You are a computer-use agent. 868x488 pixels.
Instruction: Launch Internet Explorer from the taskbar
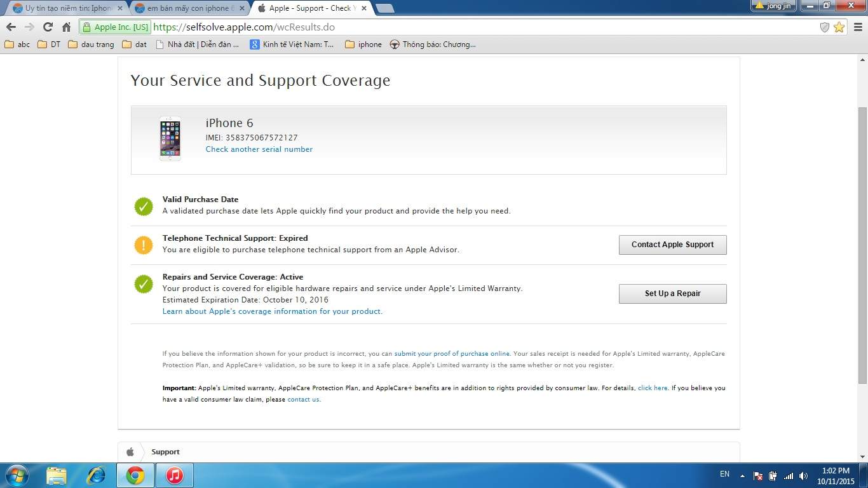coord(96,475)
